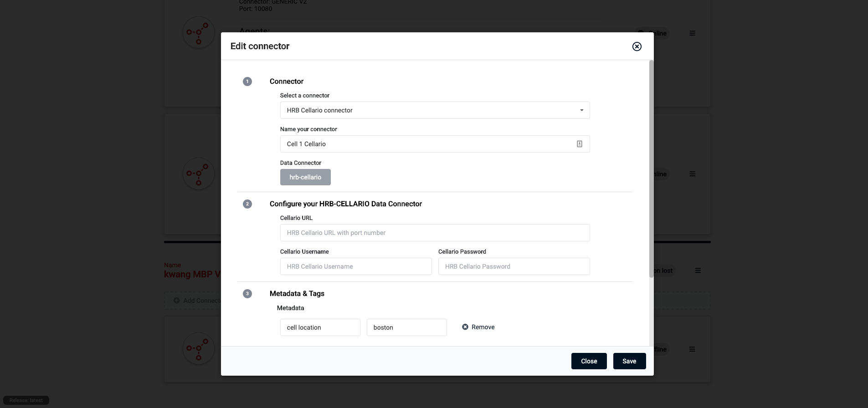Remove the cell location metadata entry
The height and width of the screenshot is (408, 868).
[x=478, y=327]
